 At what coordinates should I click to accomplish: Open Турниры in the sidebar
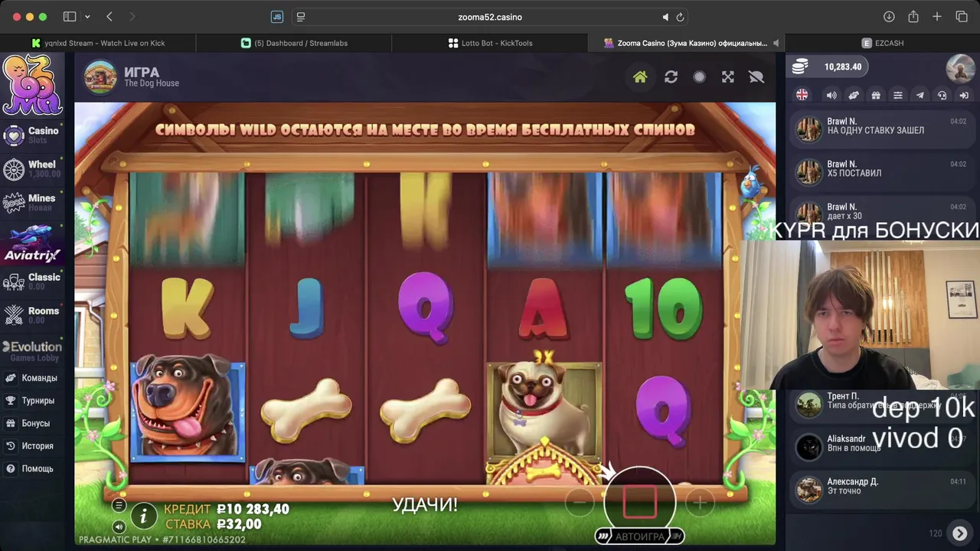pyautogui.click(x=32, y=400)
